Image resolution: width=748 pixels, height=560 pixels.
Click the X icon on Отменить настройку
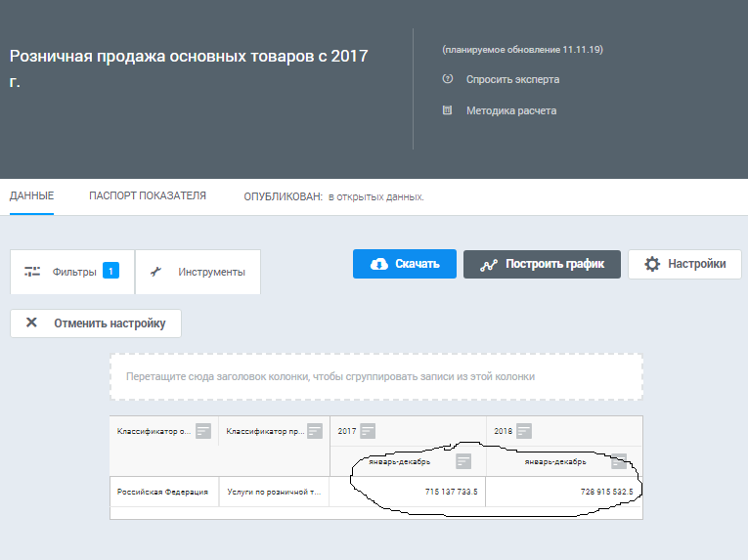click(x=31, y=323)
